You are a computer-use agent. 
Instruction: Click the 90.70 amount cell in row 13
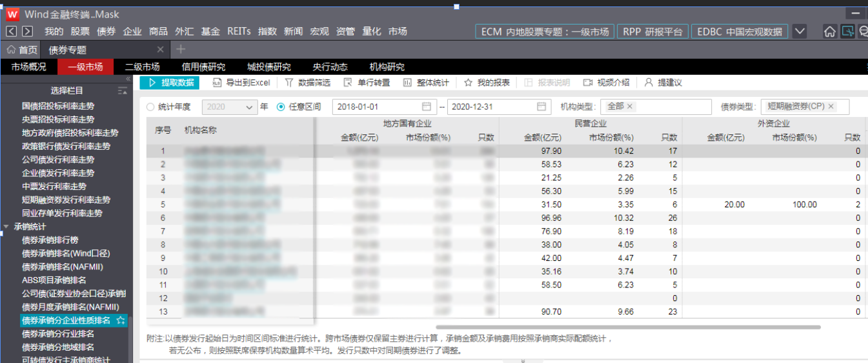point(551,312)
